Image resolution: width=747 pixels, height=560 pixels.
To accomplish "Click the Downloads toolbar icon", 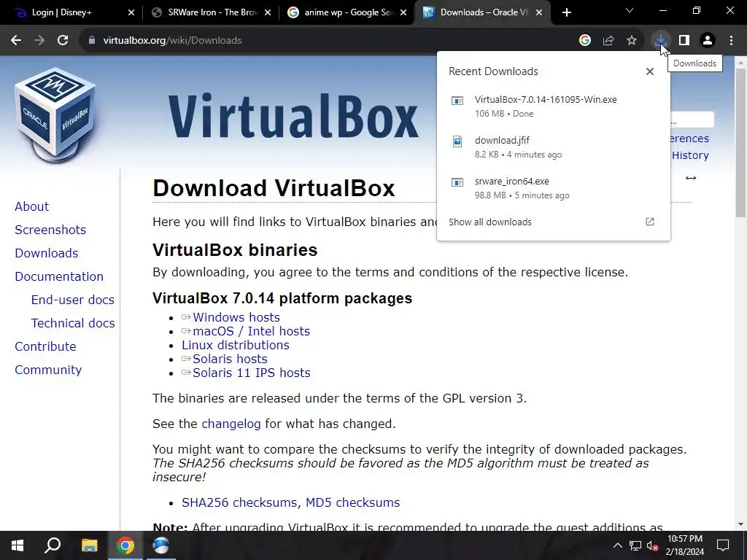I will click(661, 41).
